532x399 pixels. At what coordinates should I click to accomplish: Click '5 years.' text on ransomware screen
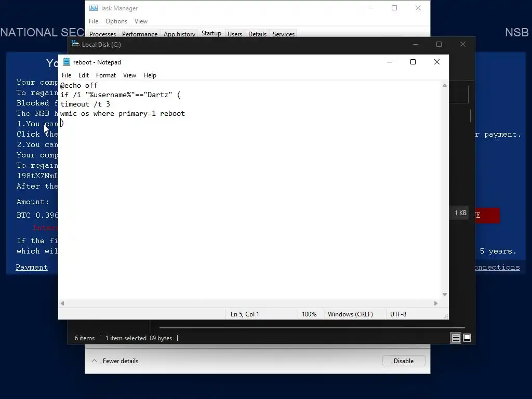point(498,251)
